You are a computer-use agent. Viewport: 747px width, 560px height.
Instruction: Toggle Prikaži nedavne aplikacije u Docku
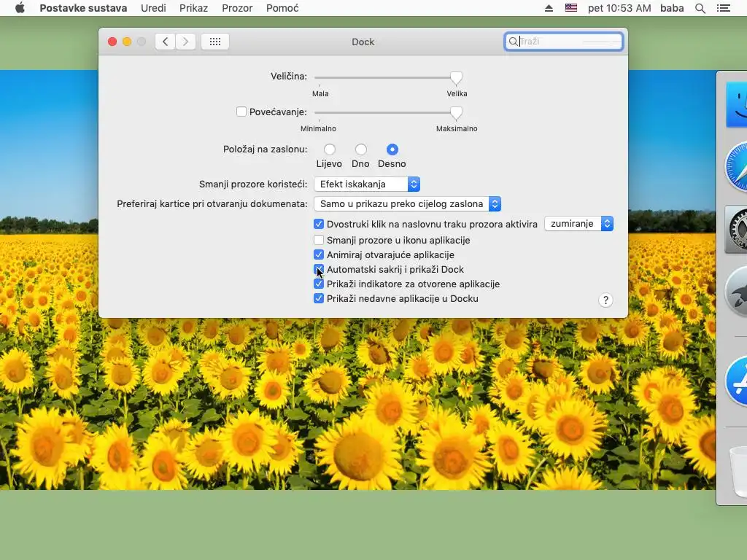(319, 298)
